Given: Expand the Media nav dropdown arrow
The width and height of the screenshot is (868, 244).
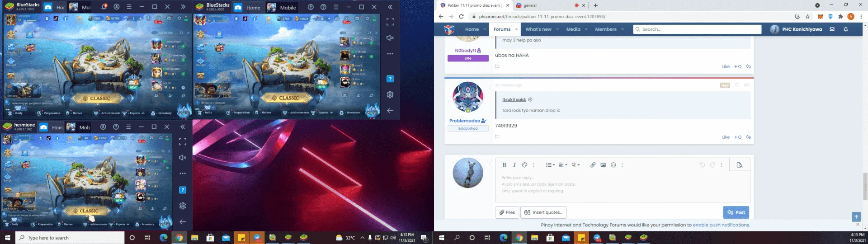Looking at the screenshot, I should pyautogui.click(x=586, y=29).
